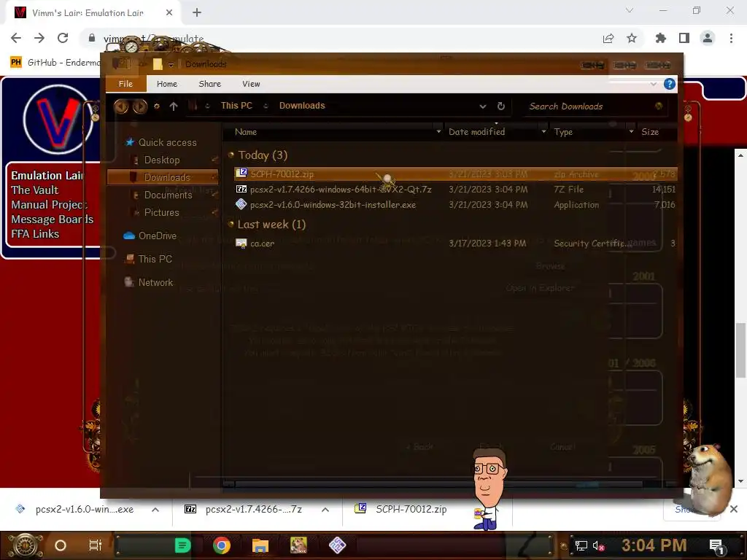
Task: Open the File ribbon tab
Action: [125, 84]
